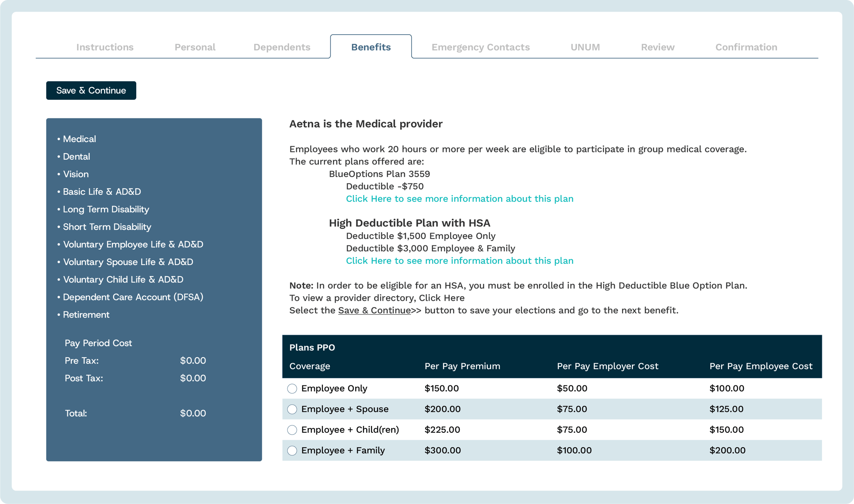
Task: Select Short Term Disability benefit
Action: 107,227
